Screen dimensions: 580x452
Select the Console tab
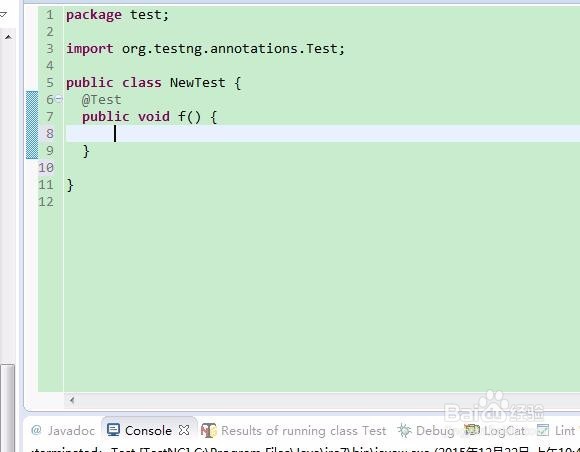coord(148,431)
